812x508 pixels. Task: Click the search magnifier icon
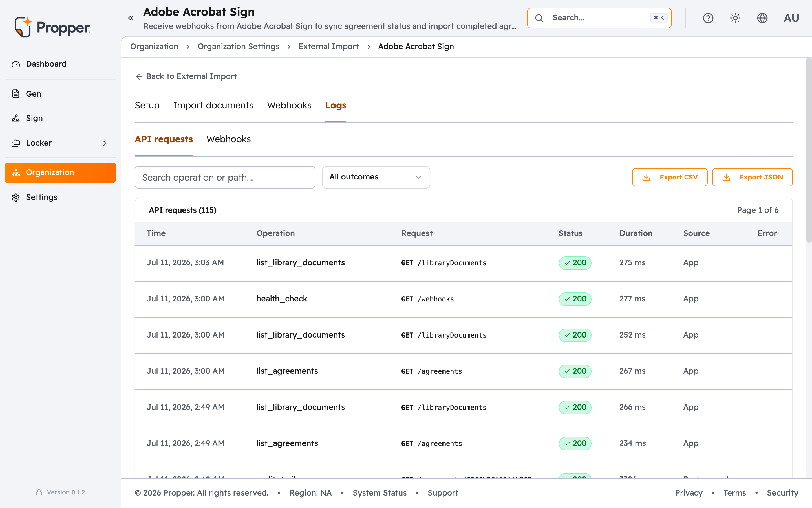tap(539, 18)
